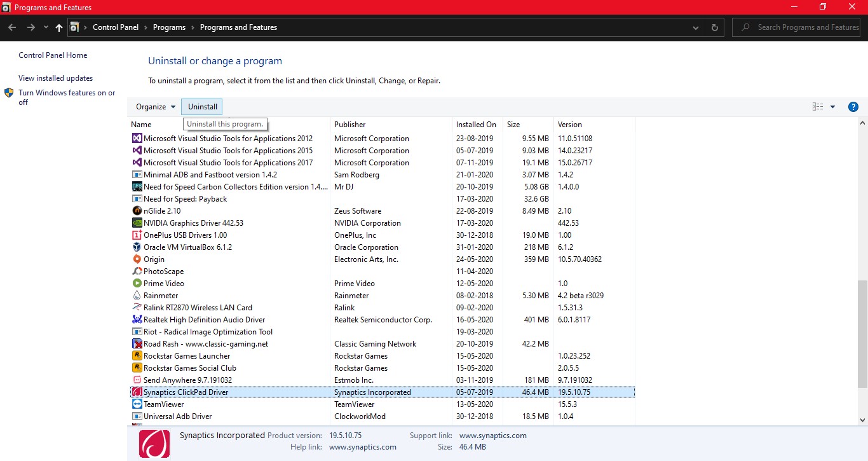Viewport: 868px width, 461px height.
Task: Change view using the view layout icon
Action: tap(818, 107)
